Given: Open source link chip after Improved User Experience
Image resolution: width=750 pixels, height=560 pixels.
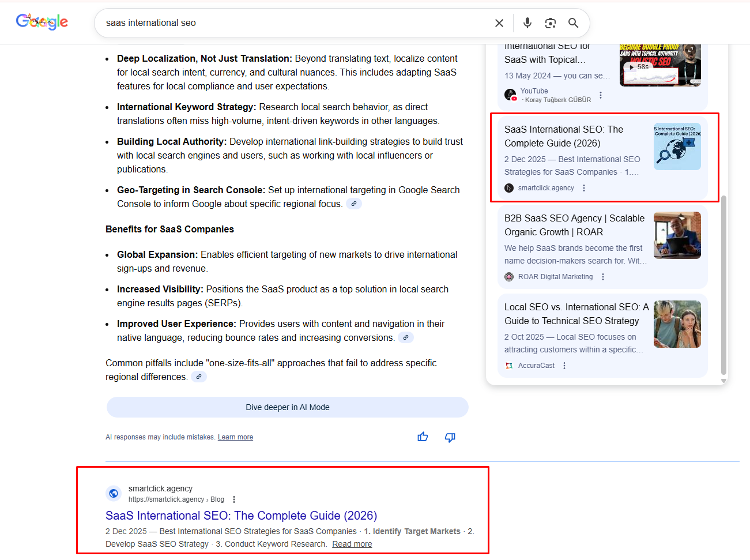Looking at the screenshot, I should coord(406,337).
